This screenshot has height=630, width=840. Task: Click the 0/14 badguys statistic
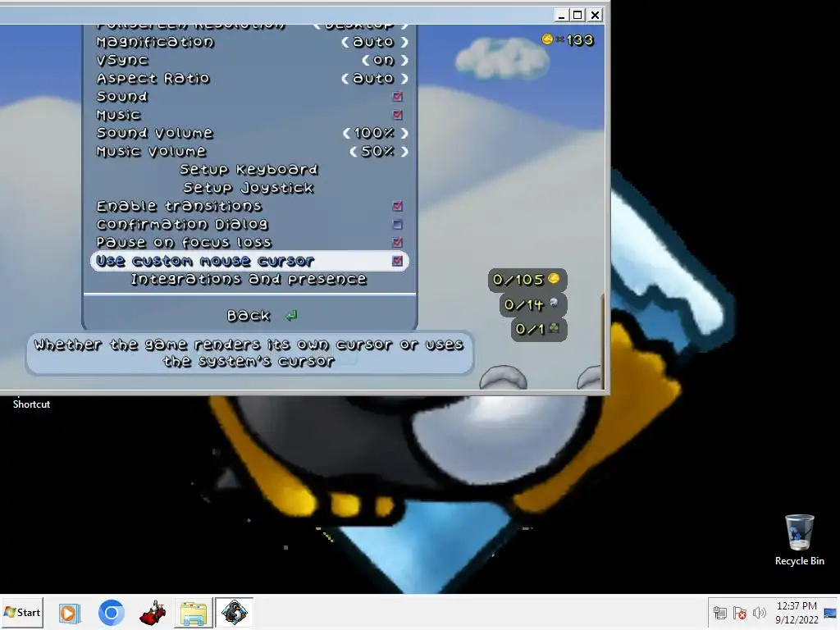click(x=532, y=305)
